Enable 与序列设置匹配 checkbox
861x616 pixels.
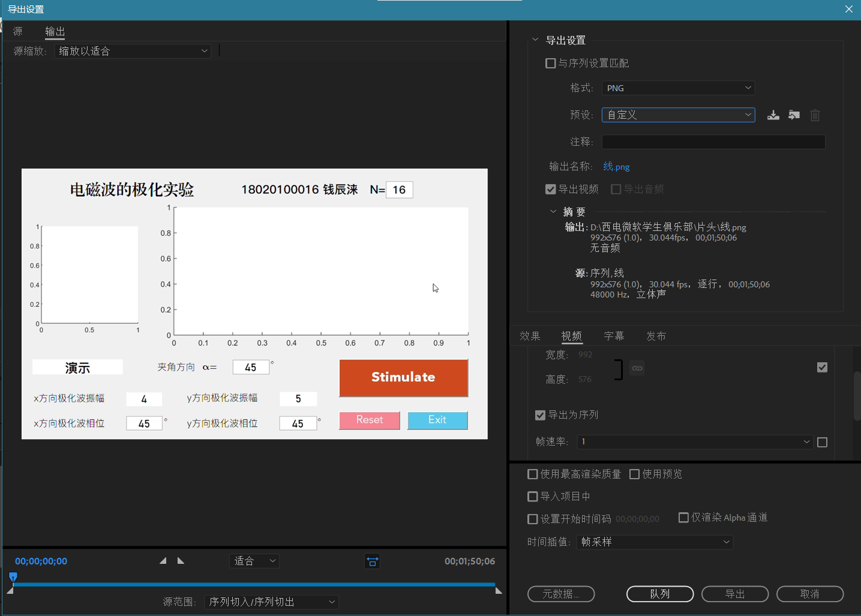(550, 62)
